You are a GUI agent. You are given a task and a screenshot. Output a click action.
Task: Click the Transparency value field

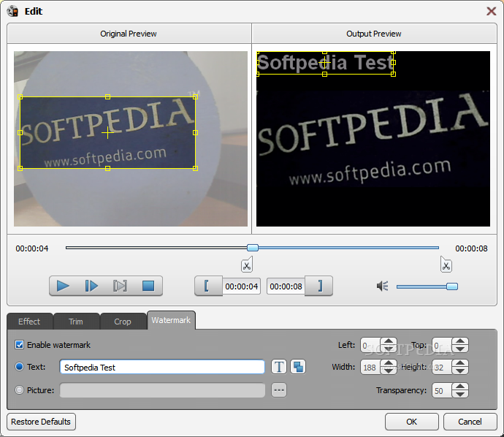pyautogui.click(x=442, y=390)
